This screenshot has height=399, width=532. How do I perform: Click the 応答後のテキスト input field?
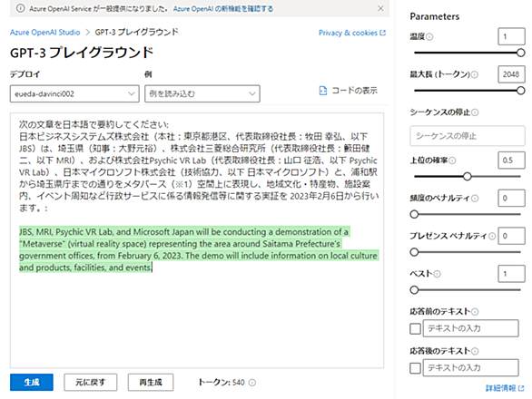pos(470,367)
